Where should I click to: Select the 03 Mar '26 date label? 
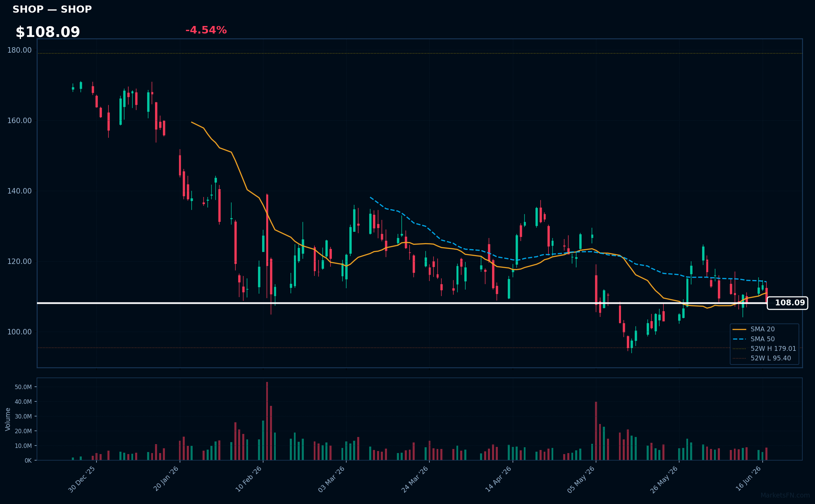point(332,479)
